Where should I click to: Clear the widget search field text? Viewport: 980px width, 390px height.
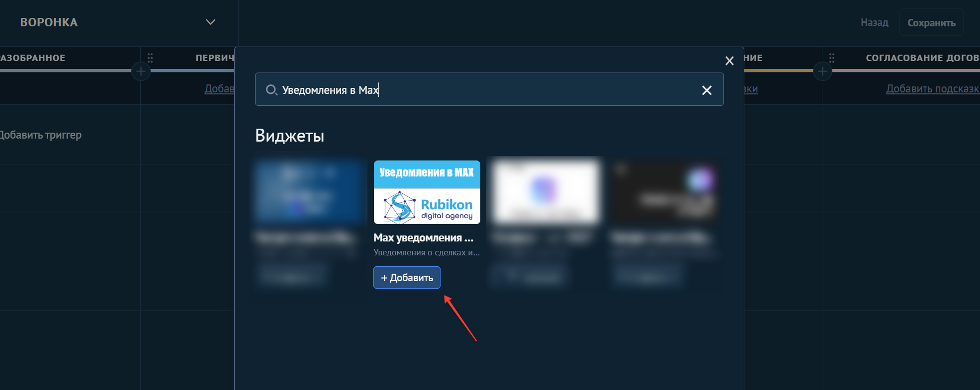pos(707,90)
